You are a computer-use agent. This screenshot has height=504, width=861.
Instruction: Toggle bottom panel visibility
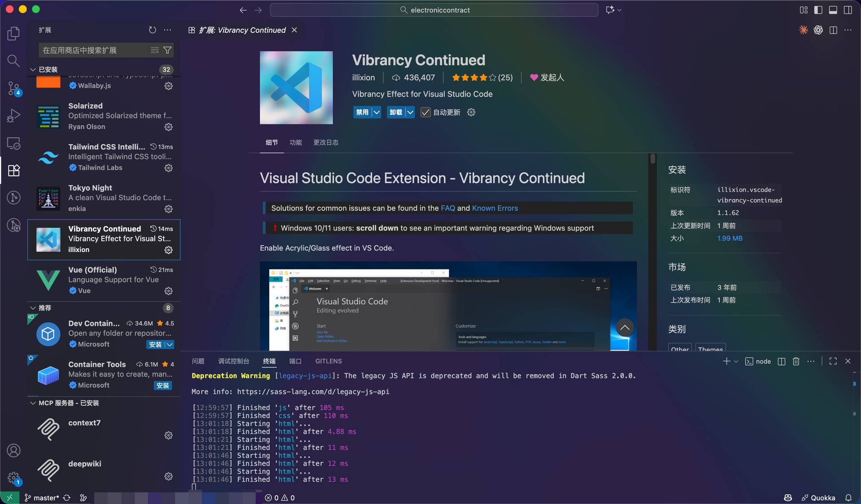833,10
